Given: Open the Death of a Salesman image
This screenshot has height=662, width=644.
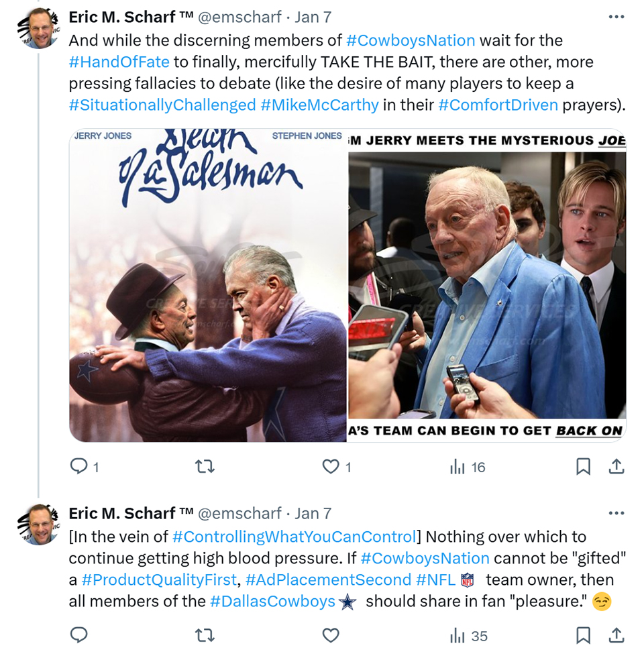Looking at the screenshot, I should 208,286.
